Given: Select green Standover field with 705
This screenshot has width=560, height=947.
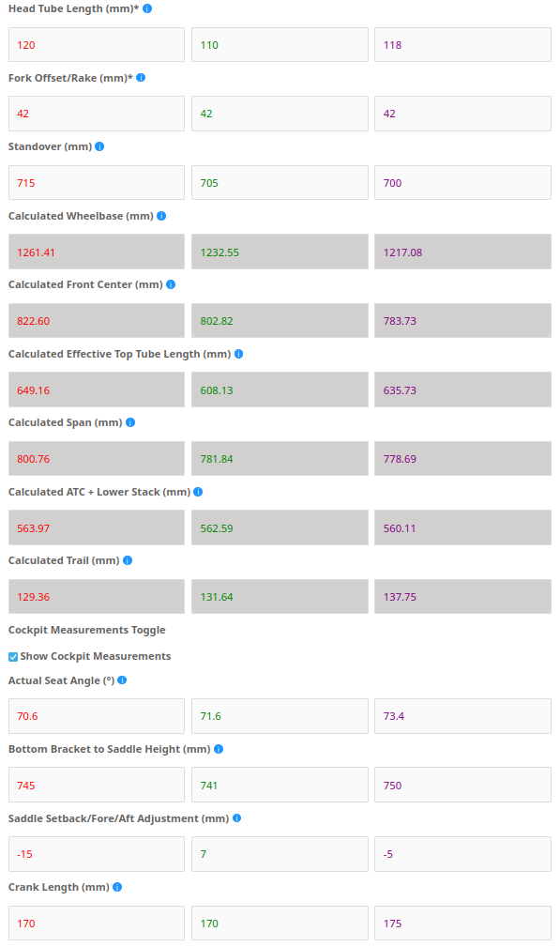Looking at the screenshot, I should 280,183.
